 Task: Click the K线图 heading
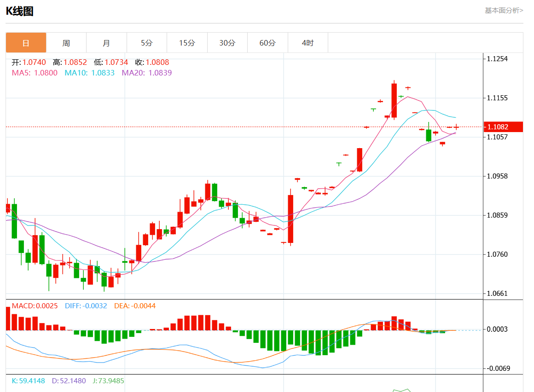tap(19, 11)
